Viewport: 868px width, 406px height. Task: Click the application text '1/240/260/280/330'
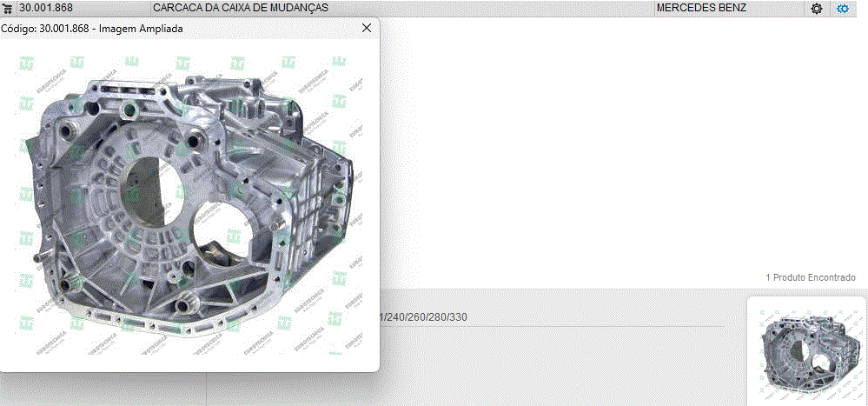pos(423,316)
